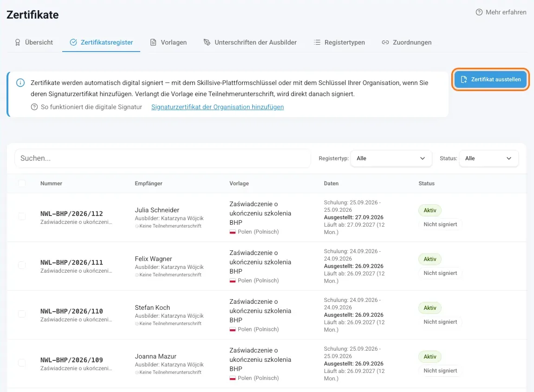Click the Polish flag in the Joanna Mazur row

pos(233,378)
